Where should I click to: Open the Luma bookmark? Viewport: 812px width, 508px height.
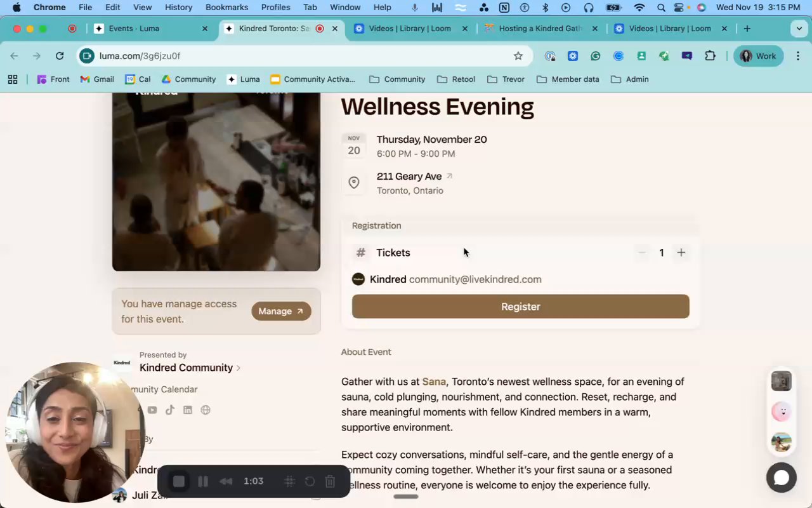pos(244,79)
